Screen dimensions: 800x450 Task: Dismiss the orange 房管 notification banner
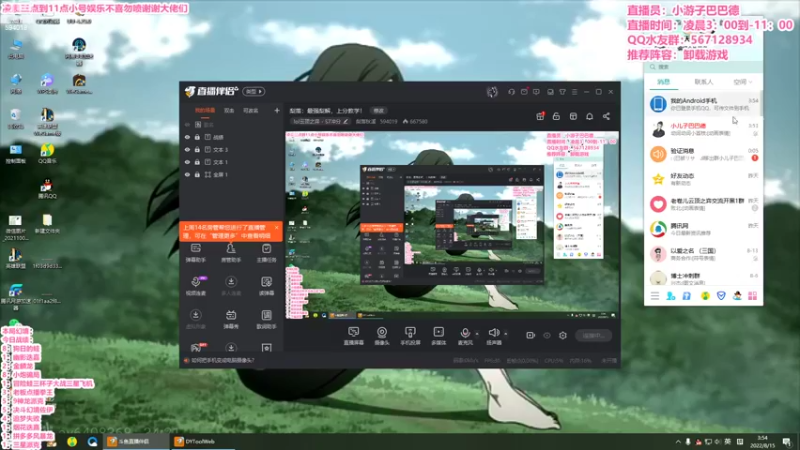pyautogui.click(x=277, y=228)
